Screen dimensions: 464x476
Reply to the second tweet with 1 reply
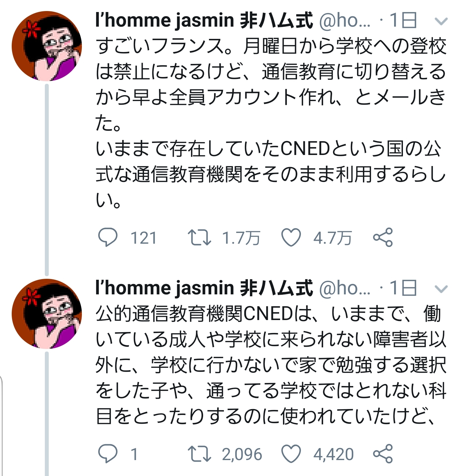coord(108,454)
